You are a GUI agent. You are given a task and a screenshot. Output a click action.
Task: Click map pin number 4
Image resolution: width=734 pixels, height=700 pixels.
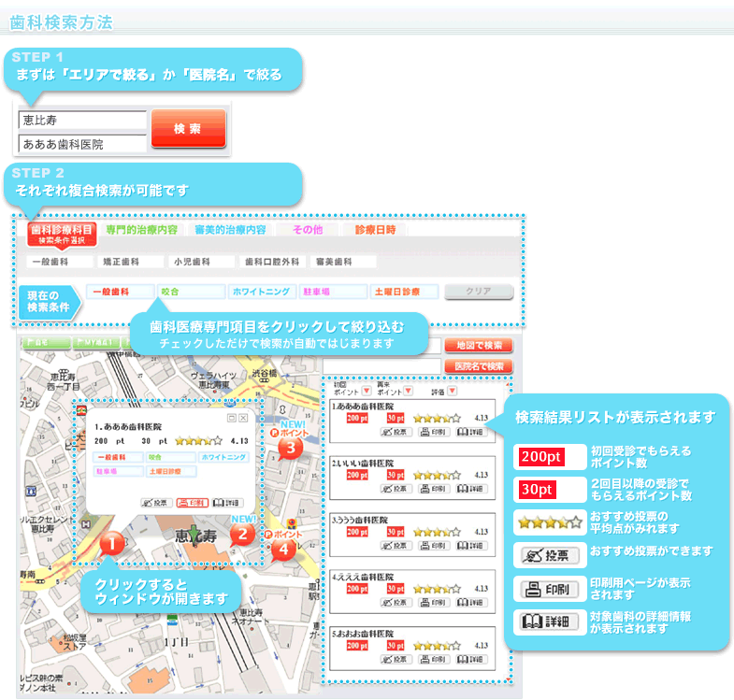point(283,549)
